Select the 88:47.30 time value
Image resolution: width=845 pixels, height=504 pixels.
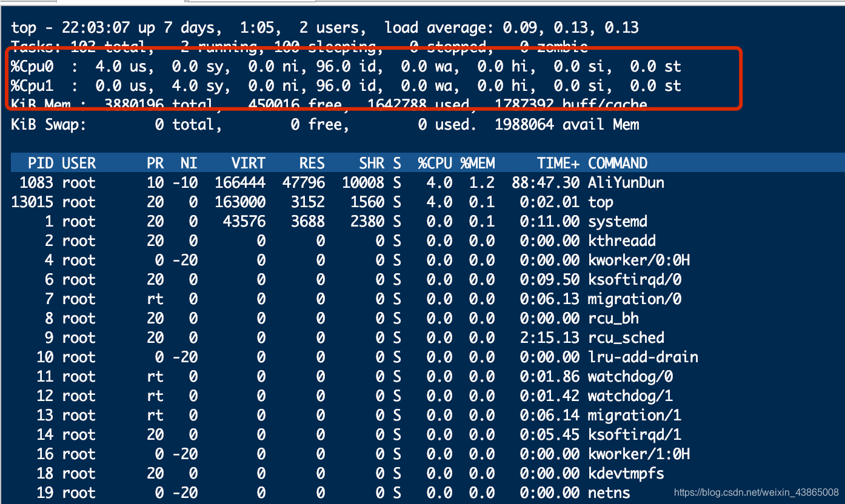546,182
